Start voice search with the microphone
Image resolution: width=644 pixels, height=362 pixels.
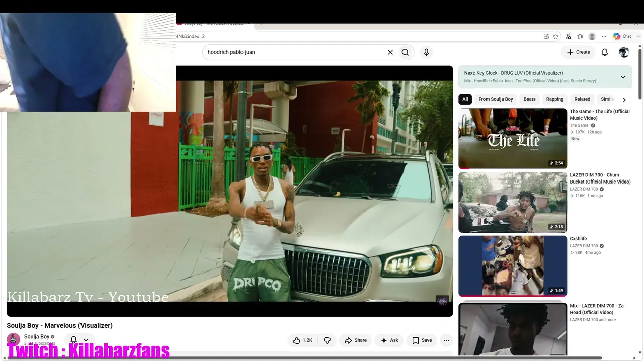click(x=426, y=52)
